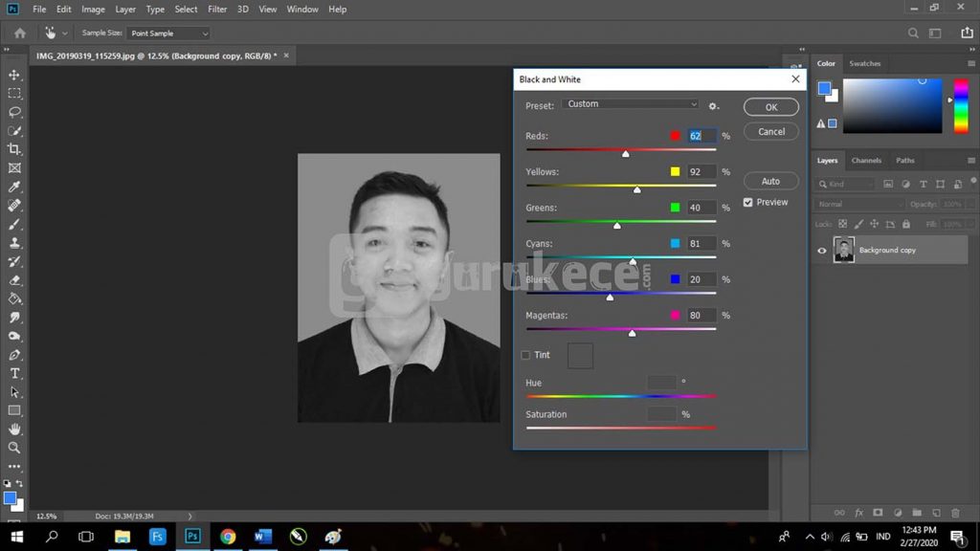Open Google Chrome from the taskbar
The image size is (980, 551).
pos(228,537)
